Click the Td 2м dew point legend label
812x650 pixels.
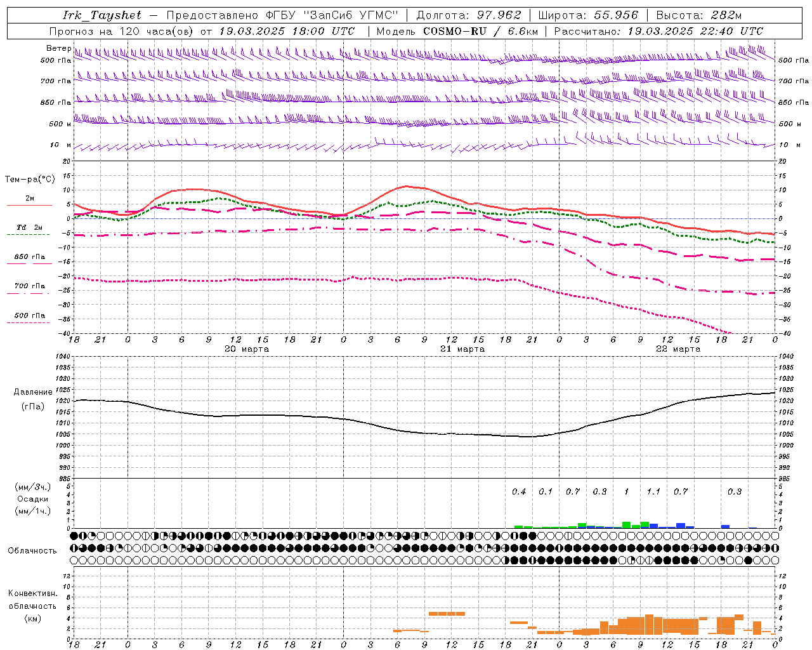(x=30, y=227)
